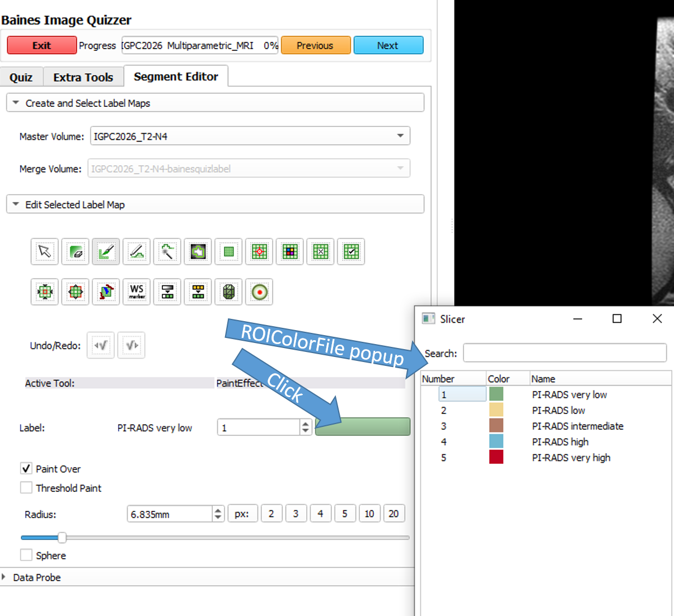
Task: Collapse the Create and Select Label Maps section
Action: pos(16,103)
